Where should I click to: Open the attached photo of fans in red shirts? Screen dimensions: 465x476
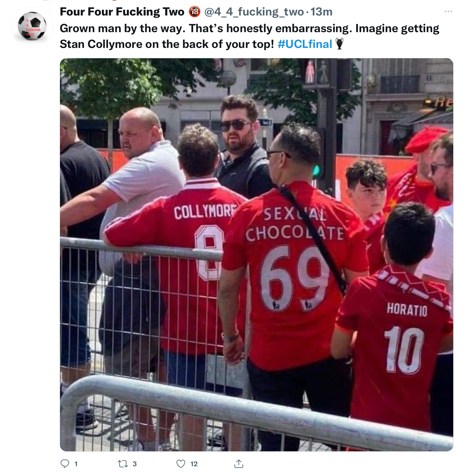tap(257, 255)
